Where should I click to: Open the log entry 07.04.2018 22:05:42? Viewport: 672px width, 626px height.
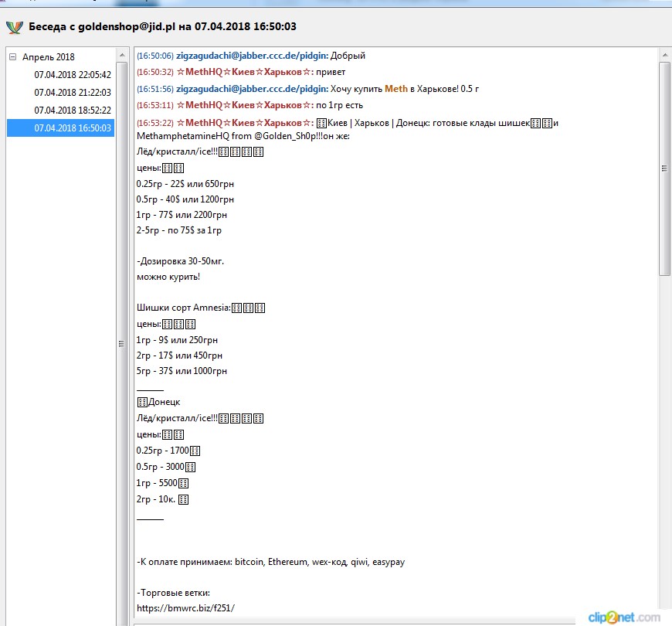click(73, 75)
